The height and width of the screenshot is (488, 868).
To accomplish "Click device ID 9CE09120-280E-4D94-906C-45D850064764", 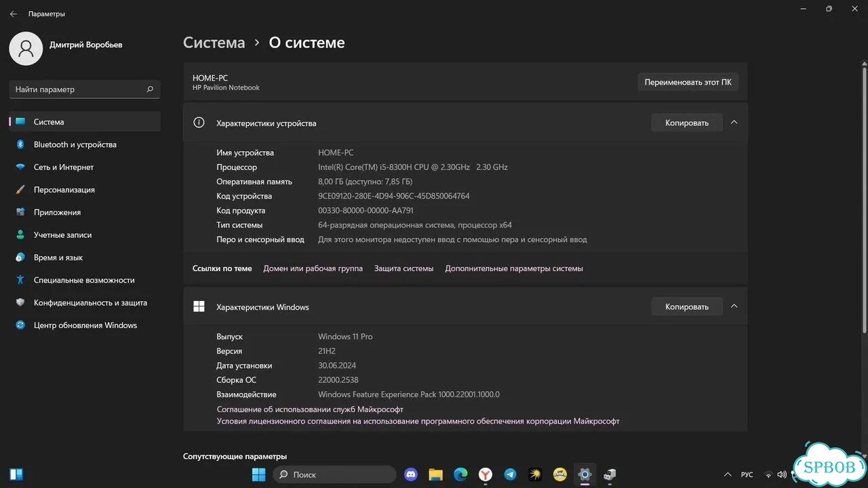I will [393, 196].
